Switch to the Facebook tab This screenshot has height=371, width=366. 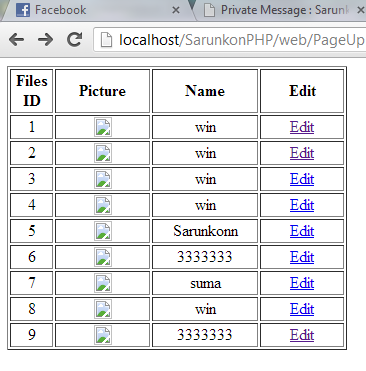coord(97,10)
